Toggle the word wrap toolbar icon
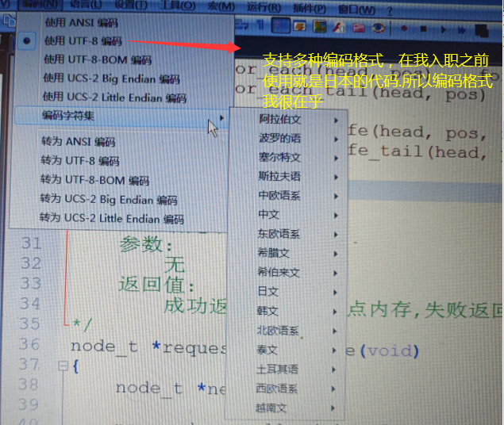Viewport: 504px width, 425px height. pyautogui.click(x=242, y=25)
